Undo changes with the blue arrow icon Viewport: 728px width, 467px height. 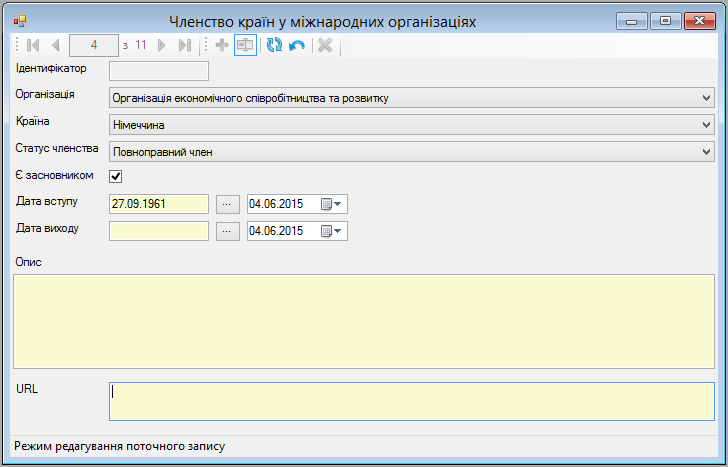[x=297, y=45]
